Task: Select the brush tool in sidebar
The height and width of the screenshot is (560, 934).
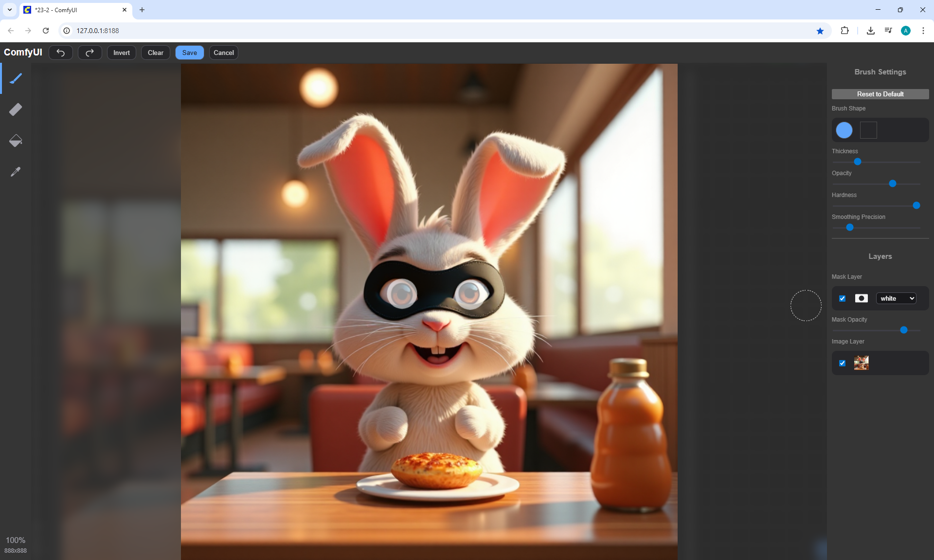Action: click(16, 78)
